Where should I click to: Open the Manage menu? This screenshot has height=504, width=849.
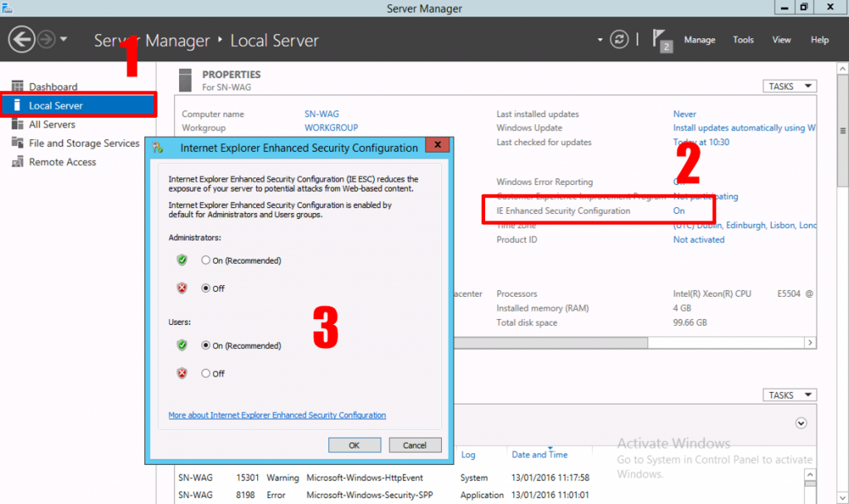699,40
